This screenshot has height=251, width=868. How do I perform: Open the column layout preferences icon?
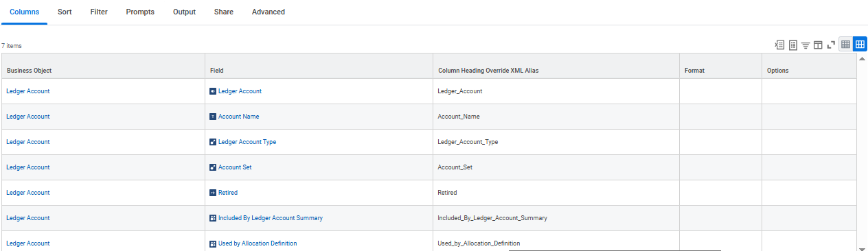click(x=818, y=45)
